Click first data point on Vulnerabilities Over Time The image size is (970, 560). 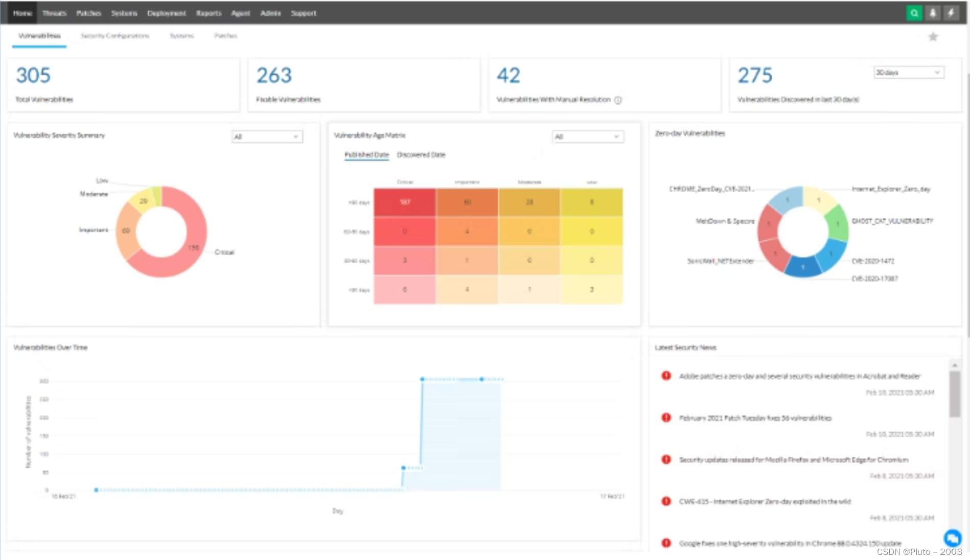pos(96,490)
